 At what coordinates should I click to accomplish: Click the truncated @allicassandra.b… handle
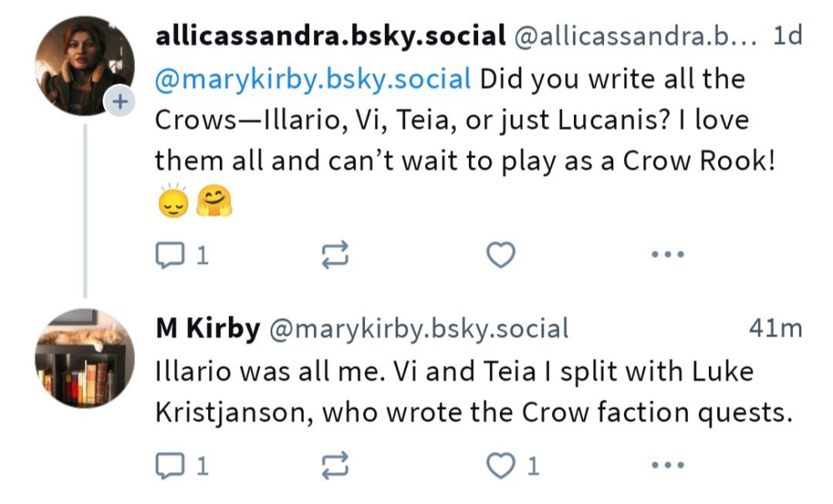(635, 36)
